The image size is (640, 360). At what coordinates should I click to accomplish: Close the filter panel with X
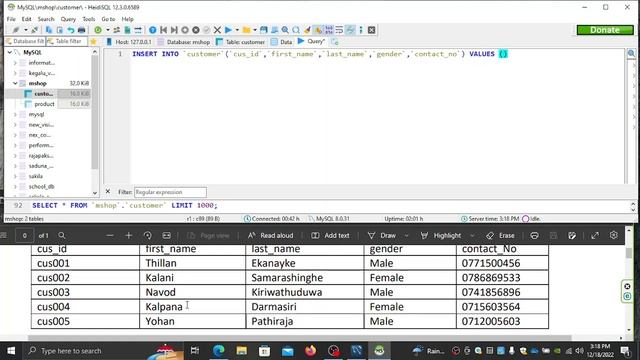108,191
